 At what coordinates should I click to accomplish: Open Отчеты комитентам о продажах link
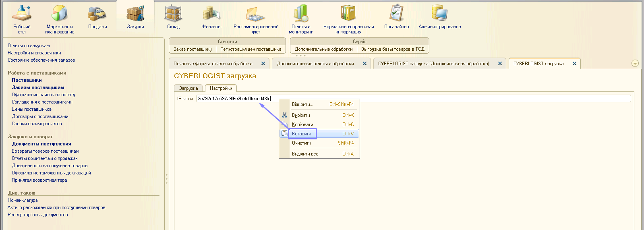pos(45,158)
